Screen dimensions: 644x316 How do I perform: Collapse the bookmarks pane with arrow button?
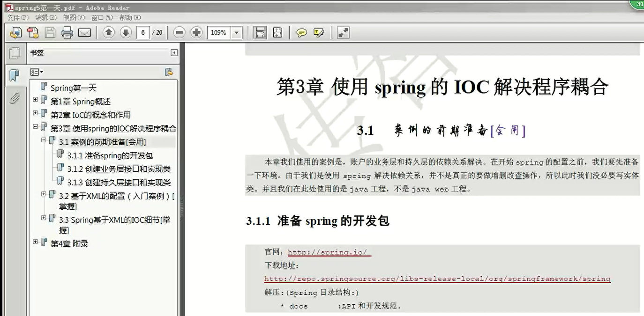tap(174, 53)
